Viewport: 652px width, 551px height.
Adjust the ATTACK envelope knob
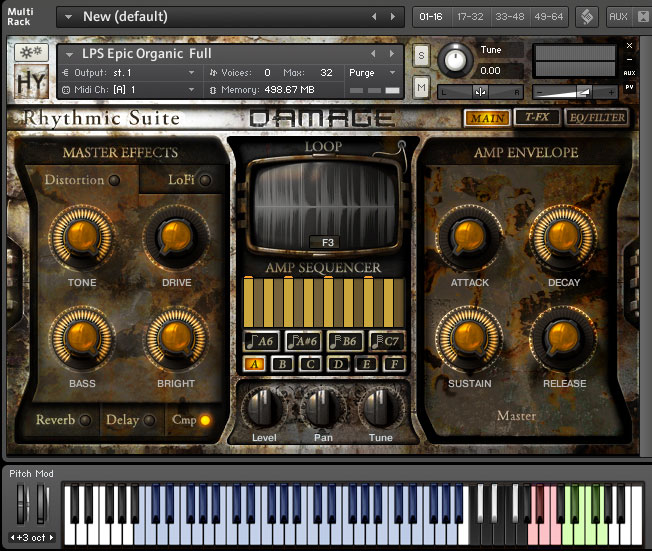tap(469, 238)
